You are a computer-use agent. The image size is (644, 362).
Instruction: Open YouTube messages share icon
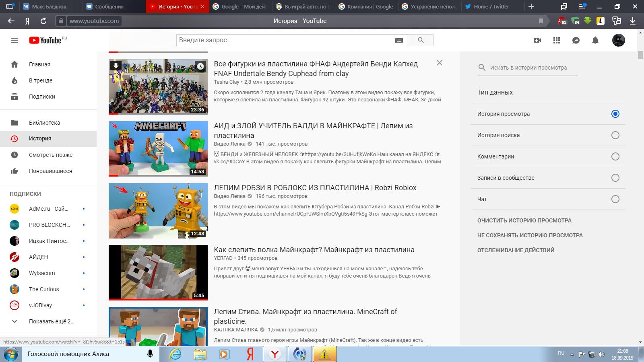576,40
